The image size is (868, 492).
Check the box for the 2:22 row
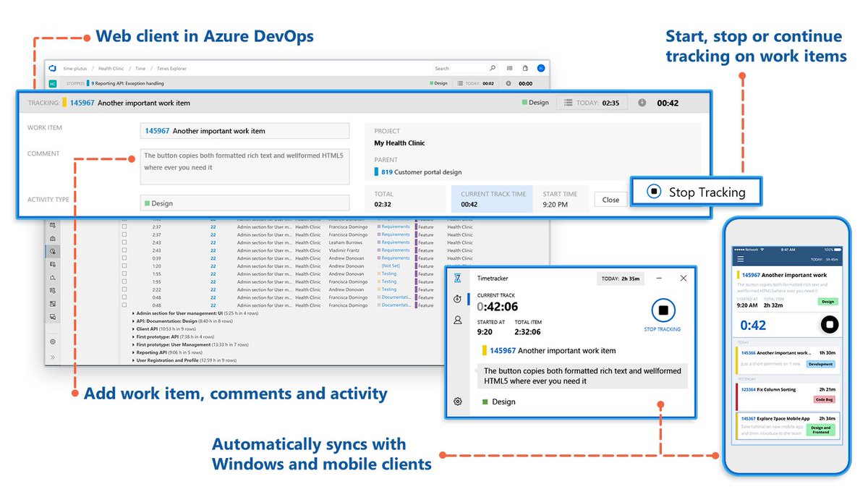(124, 289)
